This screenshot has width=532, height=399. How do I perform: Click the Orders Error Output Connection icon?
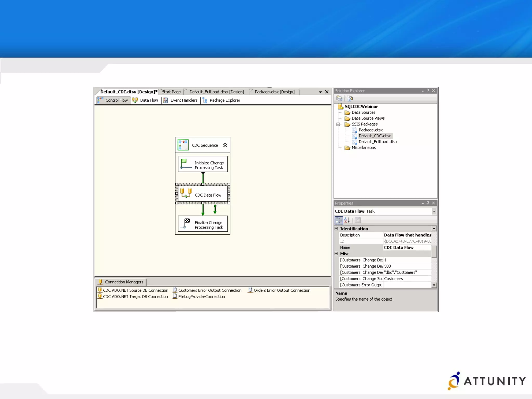point(250,290)
